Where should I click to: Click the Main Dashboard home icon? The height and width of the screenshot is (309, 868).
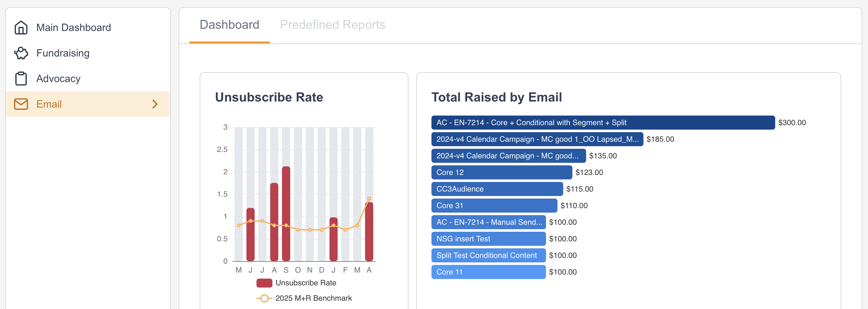click(21, 27)
